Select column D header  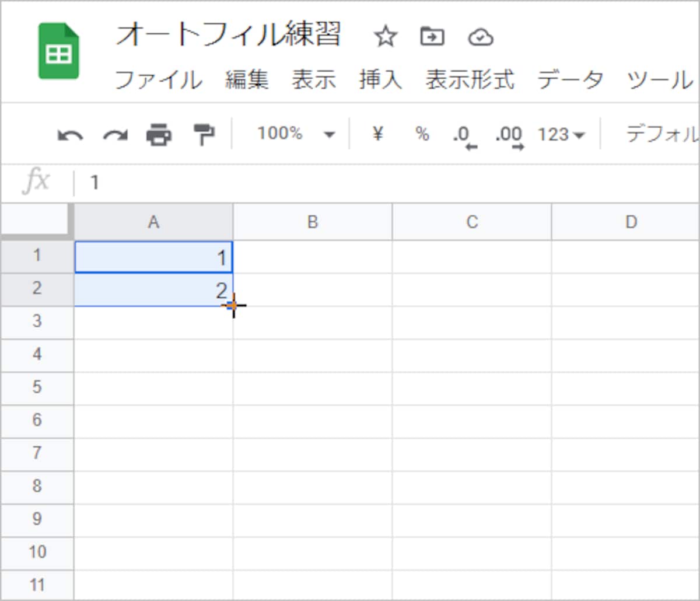point(625,222)
